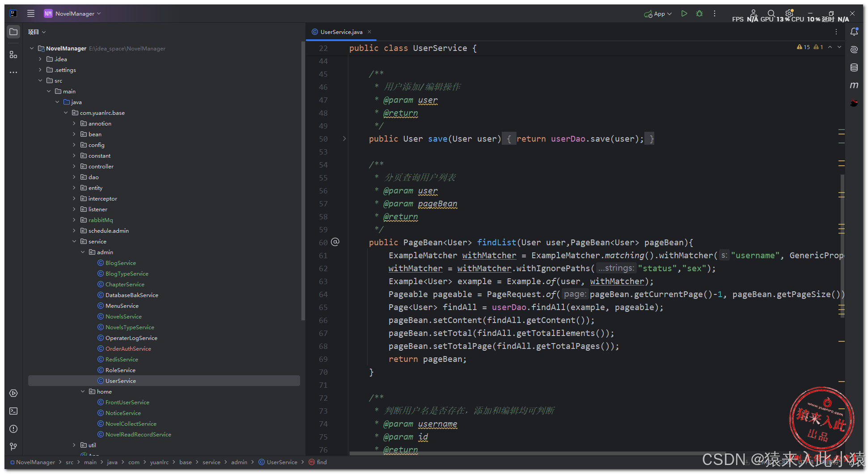
Task: Open IDE settings gear icon
Action: 789,13
